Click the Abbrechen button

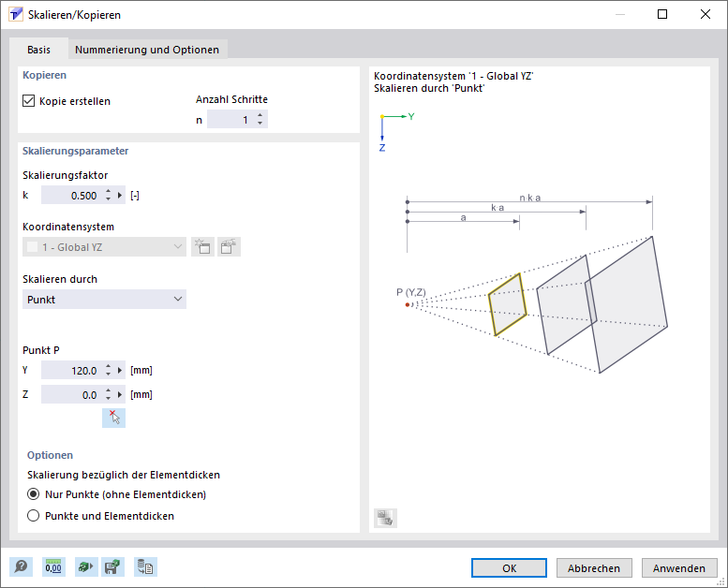pos(594,567)
